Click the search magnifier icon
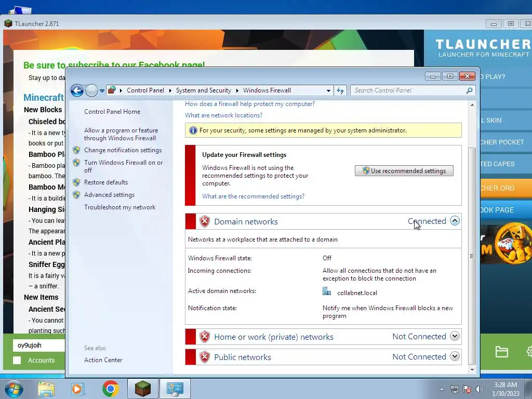The width and height of the screenshot is (532, 399). coord(469,90)
